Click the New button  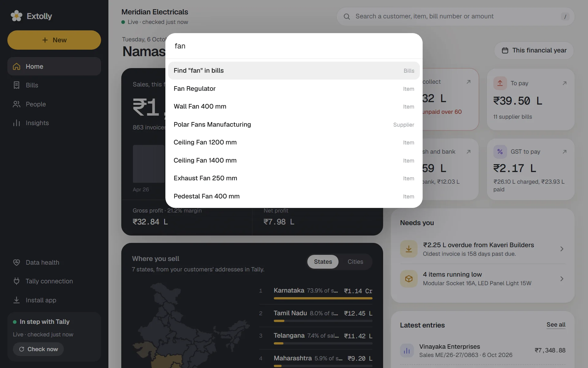coord(54,40)
